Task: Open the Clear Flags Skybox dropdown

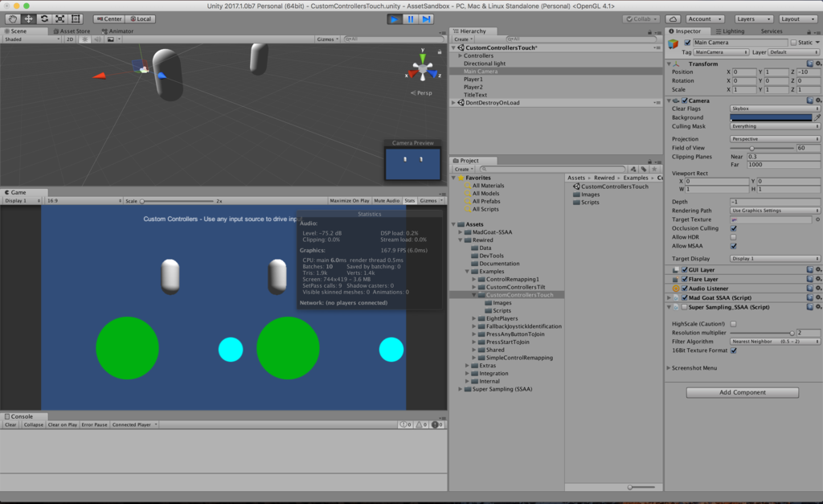Action: [775, 109]
